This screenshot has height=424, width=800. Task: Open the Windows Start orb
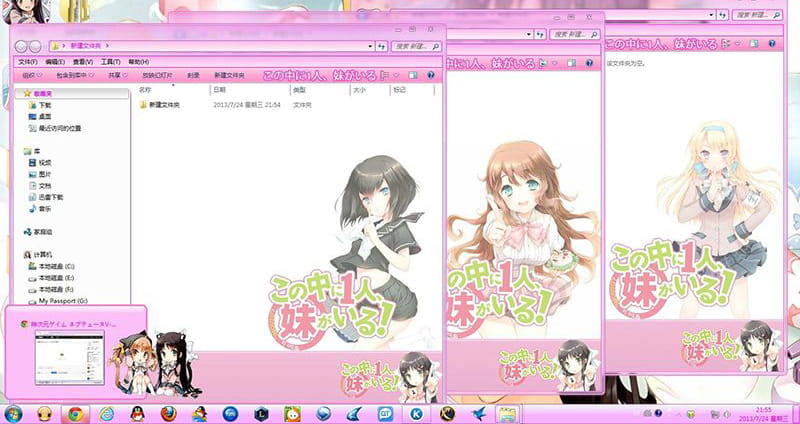[13, 414]
